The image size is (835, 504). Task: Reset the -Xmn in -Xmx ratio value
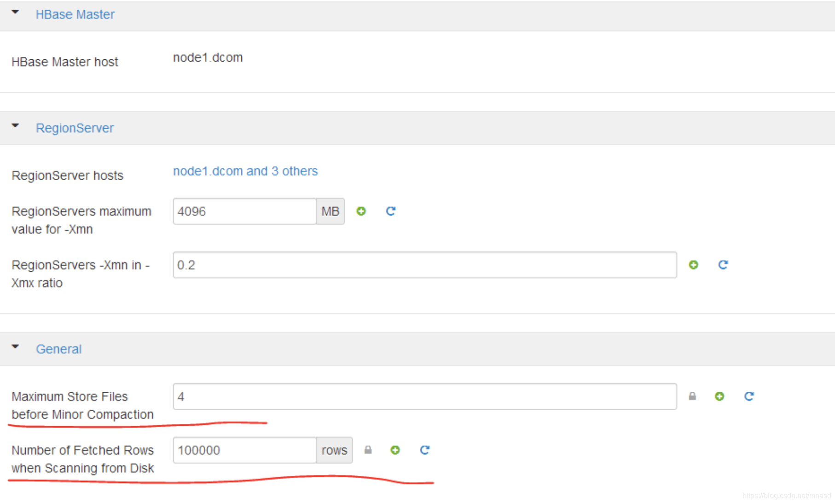tap(723, 265)
